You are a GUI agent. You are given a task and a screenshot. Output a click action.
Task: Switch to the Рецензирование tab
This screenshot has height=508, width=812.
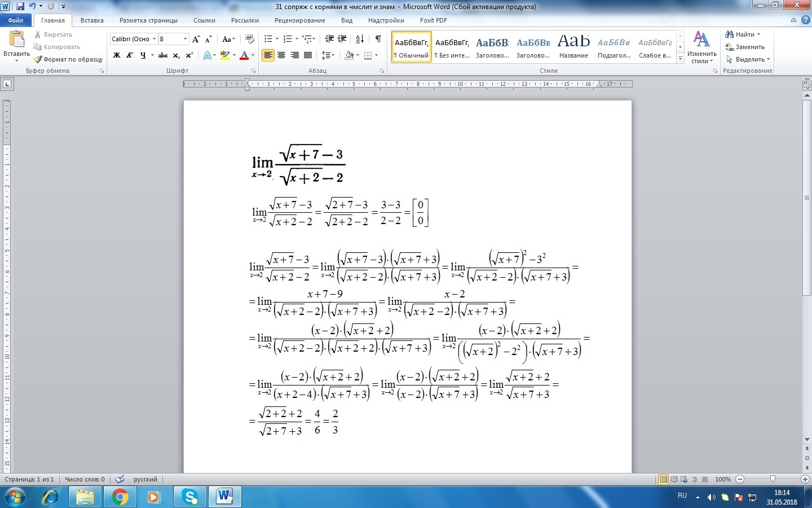(x=300, y=20)
